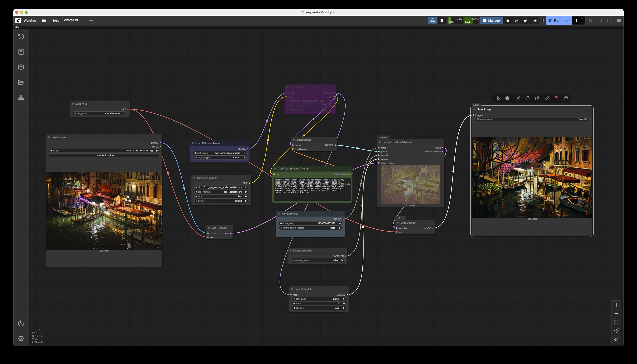The width and height of the screenshot is (637, 364).
Task: Open the Edit menu
Action: tap(45, 21)
